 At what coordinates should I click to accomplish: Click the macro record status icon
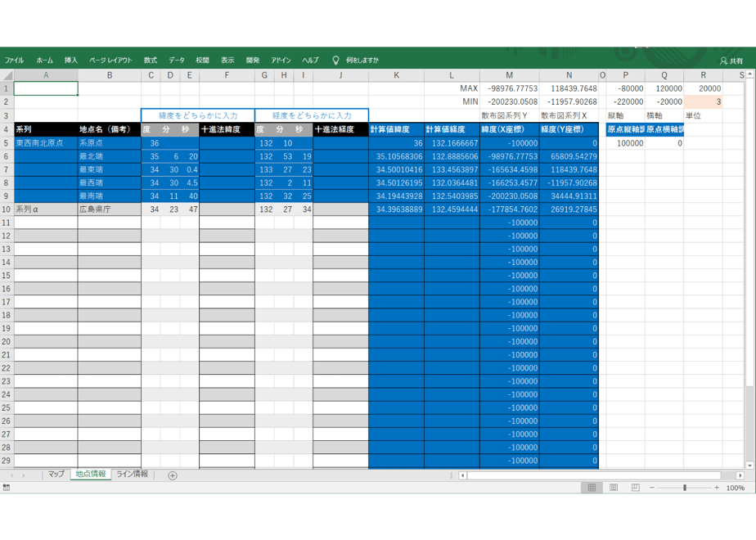[x=6, y=488]
